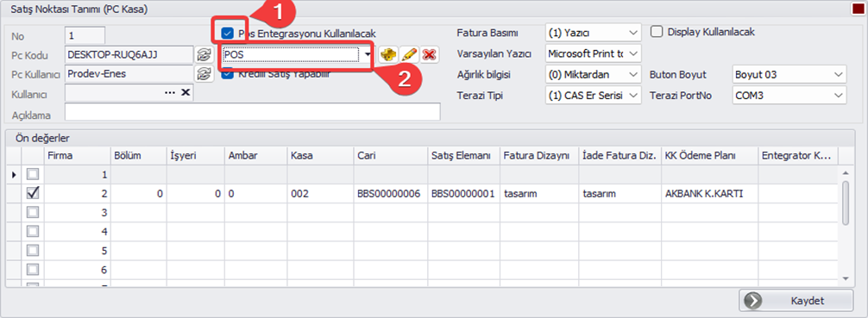Open Fatura Basımı dropdown

pyautogui.click(x=633, y=32)
